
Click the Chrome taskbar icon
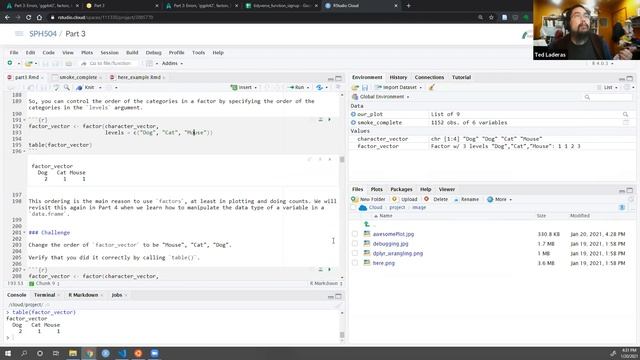click(89, 353)
